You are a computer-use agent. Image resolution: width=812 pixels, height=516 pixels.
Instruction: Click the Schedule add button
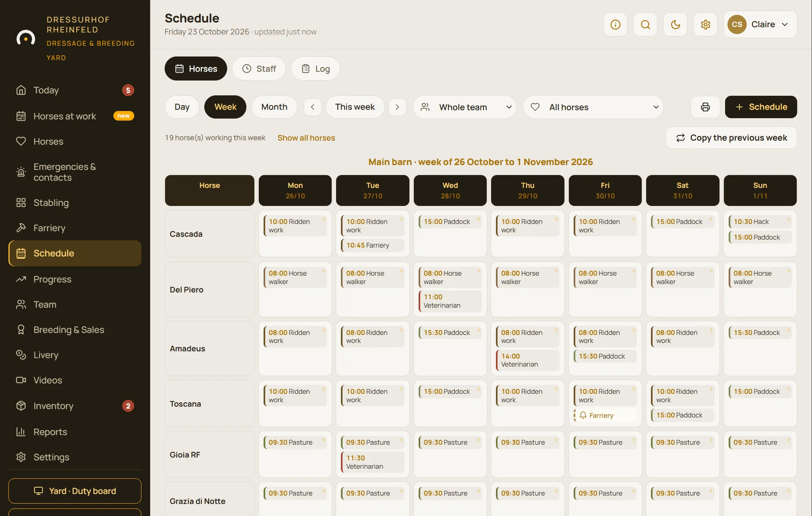click(761, 107)
